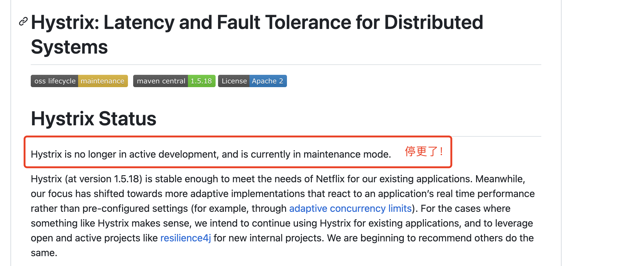Click the green 1.5.18 version badge
Image resolution: width=644 pixels, height=266 pixels.
pos(201,81)
